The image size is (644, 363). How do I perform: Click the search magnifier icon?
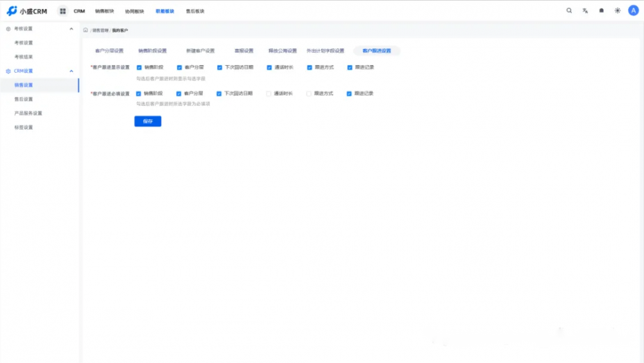point(569,11)
